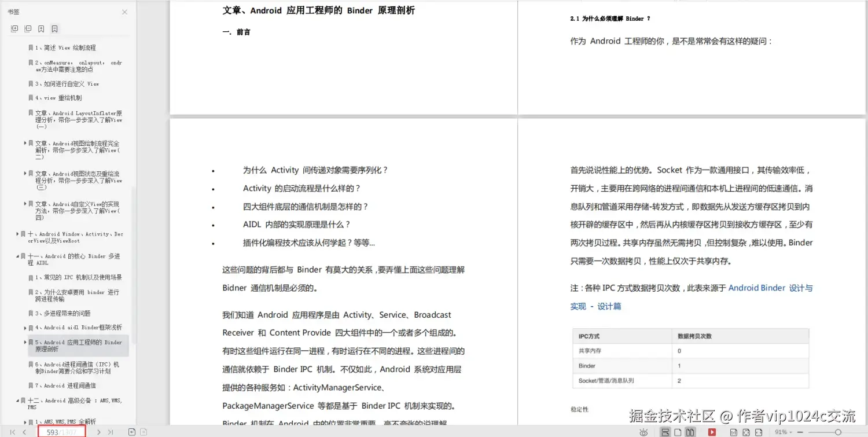Open bookmark 2、为什么安卓要用 binder

click(x=78, y=296)
